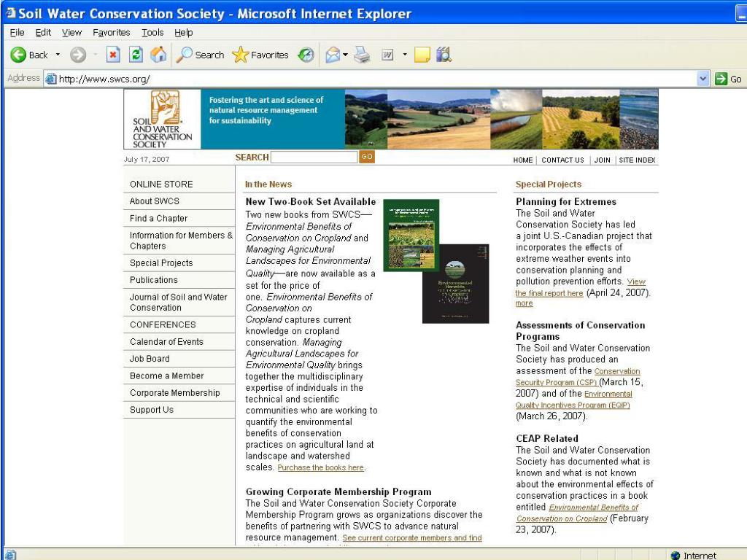
Task: Click the Research binoculars toolbar icon
Action: pyautogui.click(x=444, y=55)
